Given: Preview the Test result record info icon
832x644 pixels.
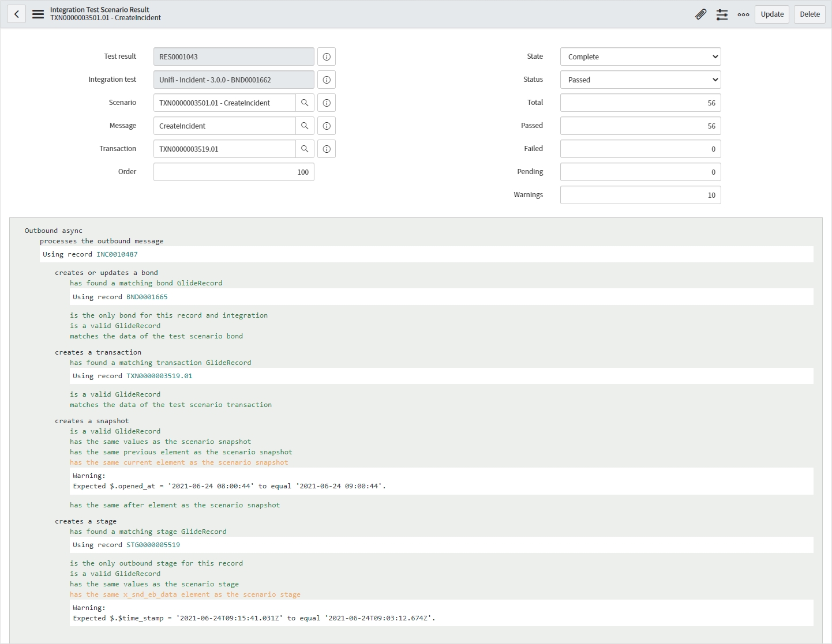Looking at the screenshot, I should click(x=327, y=57).
